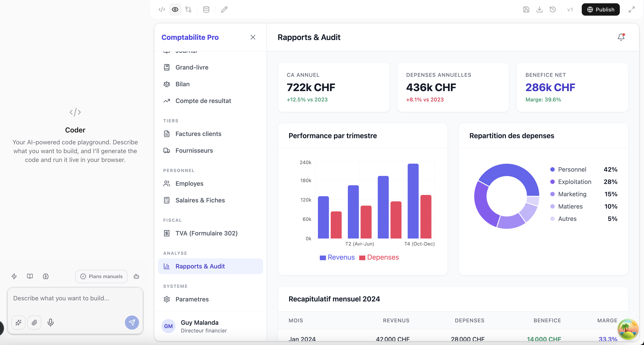Image resolution: width=644 pixels, height=345 pixels.
Task: Select Rapports & Audit menu item
Action: point(210,266)
